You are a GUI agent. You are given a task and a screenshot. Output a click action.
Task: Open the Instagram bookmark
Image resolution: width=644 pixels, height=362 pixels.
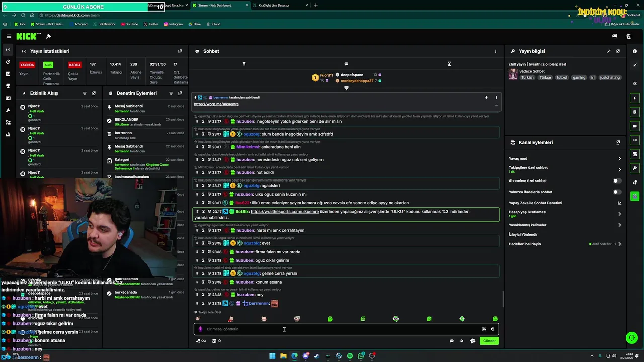point(173,24)
